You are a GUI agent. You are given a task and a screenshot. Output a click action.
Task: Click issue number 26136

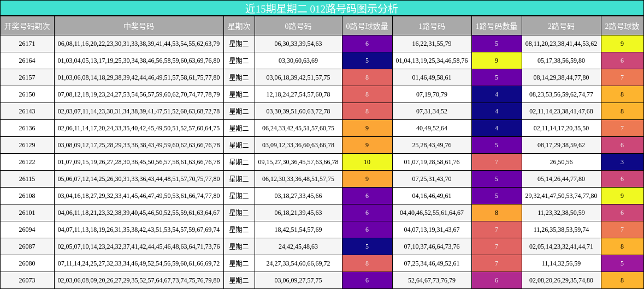27,128
